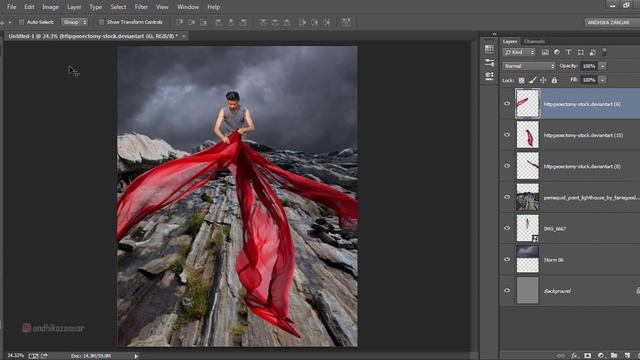The width and height of the screenshot is (640, 360).
Task: Open the Layer menu
Action: [x=74, y=7]
